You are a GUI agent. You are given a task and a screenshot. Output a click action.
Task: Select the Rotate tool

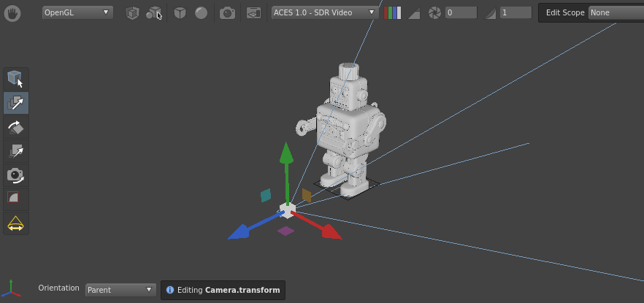15,127
